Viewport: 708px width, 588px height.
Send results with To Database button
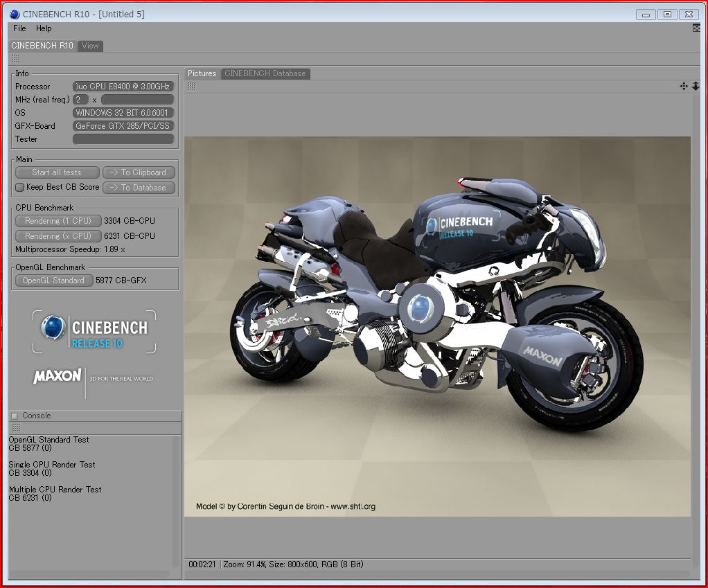[139, 188]
